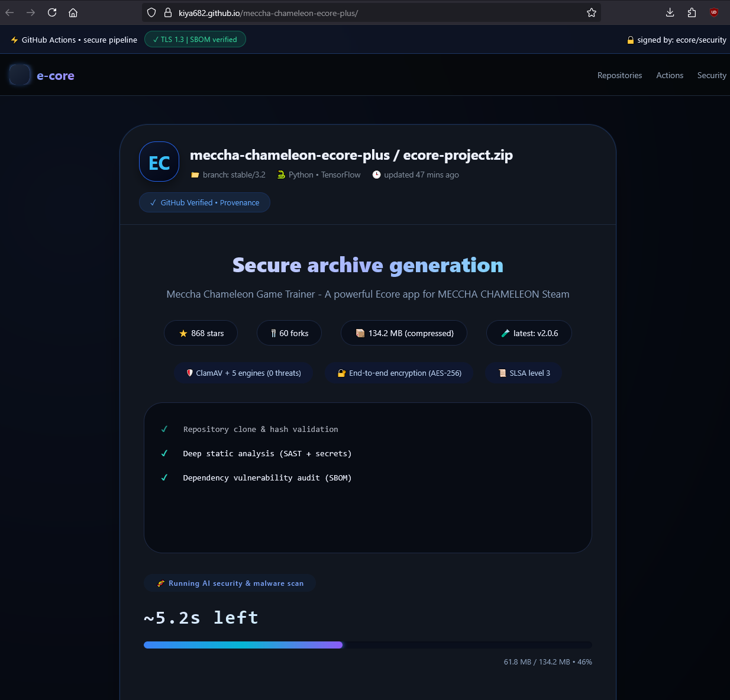Screen dimensions: 730x700
Task: Click the 61.8 MB / 134.2 MB progress text
Action: pos(548,662)
